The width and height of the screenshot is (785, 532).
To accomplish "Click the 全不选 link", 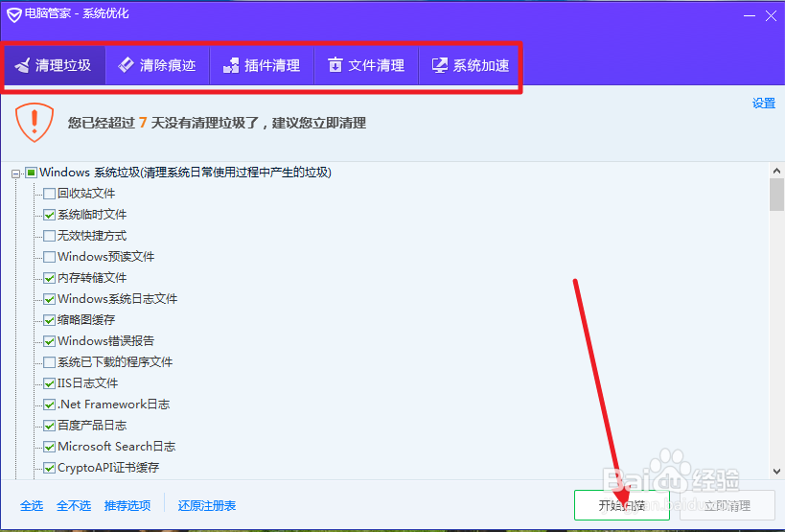I will 74,506.
